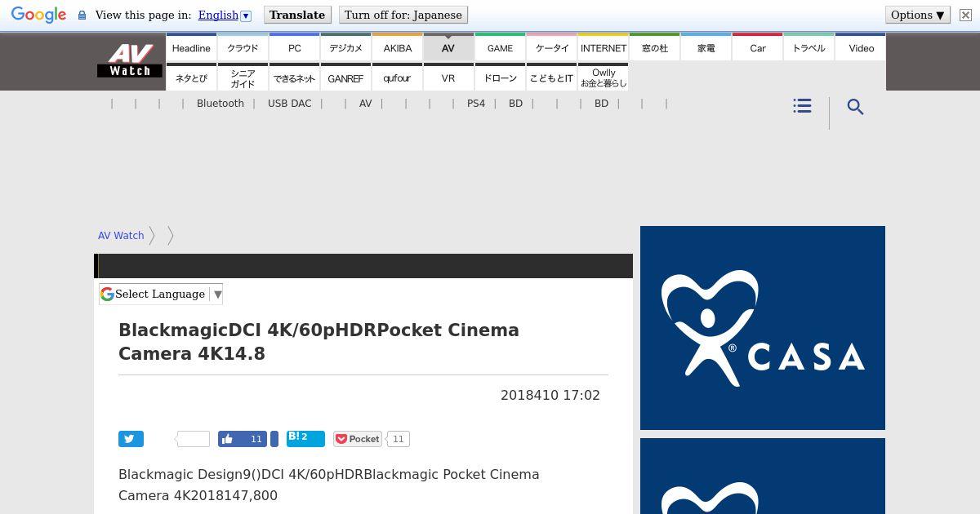Click the Pocket count bubble showing 11
Screen dimensions: 980x514
pyautogui.click(x=398, y=439)
